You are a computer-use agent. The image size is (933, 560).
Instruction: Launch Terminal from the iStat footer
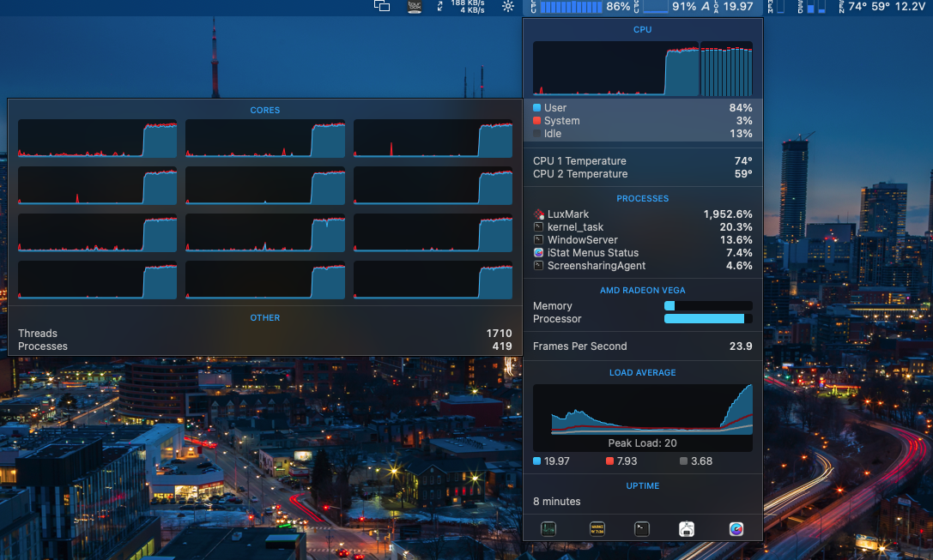tap(641, 528)
